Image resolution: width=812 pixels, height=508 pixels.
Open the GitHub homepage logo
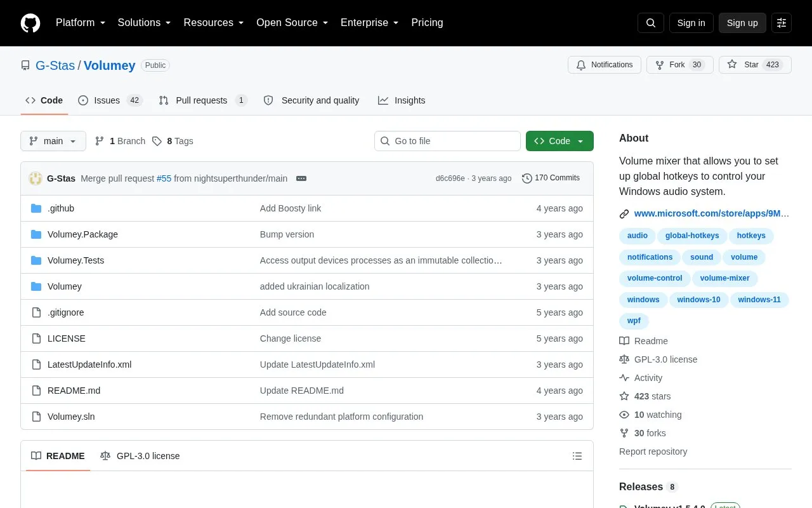coord(30,23)
